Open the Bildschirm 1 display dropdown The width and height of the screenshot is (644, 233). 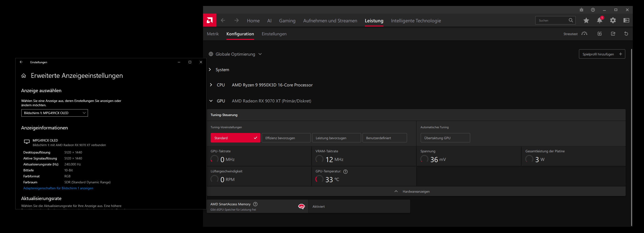[x=54, y=113]
